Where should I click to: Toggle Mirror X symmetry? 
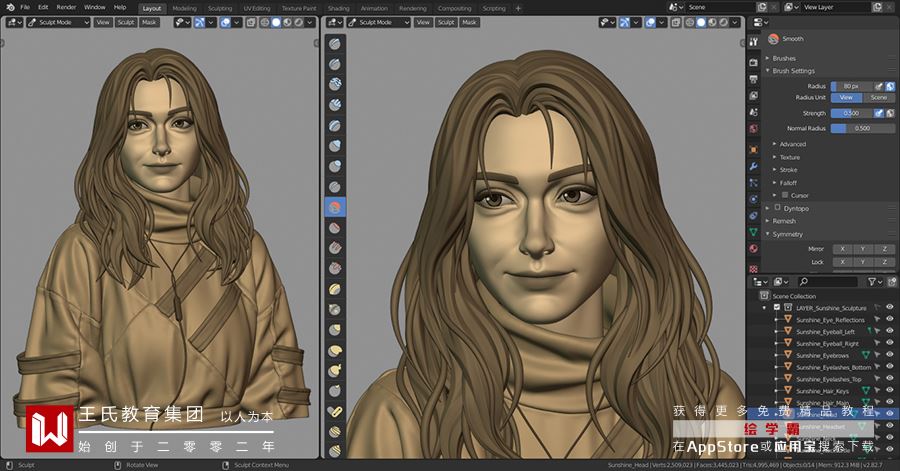(x=842, y=249)
